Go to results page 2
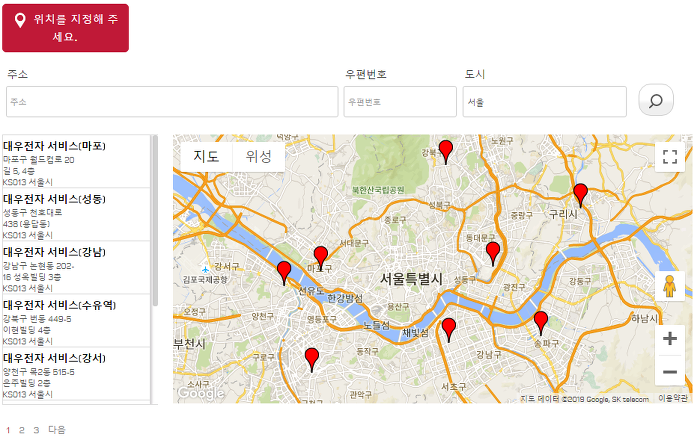Image resolution: width=700 pixels, height=443 pixels. tap(21, 430)
